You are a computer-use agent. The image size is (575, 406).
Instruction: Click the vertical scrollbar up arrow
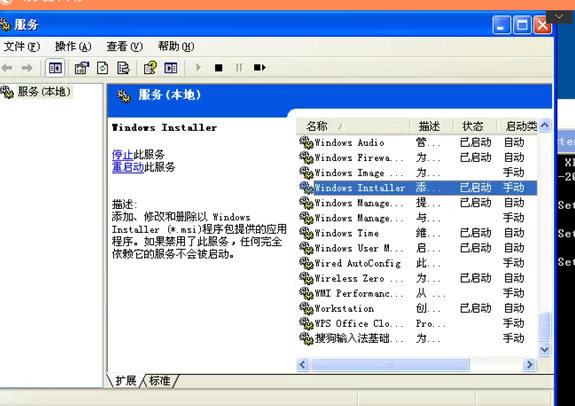(x=545, y=125)
